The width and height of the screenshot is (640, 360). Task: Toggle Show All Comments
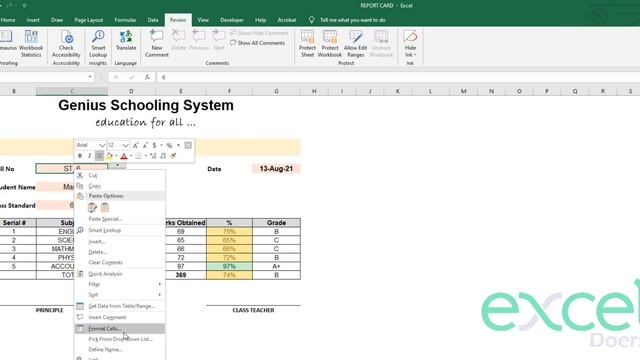[258, 42]
